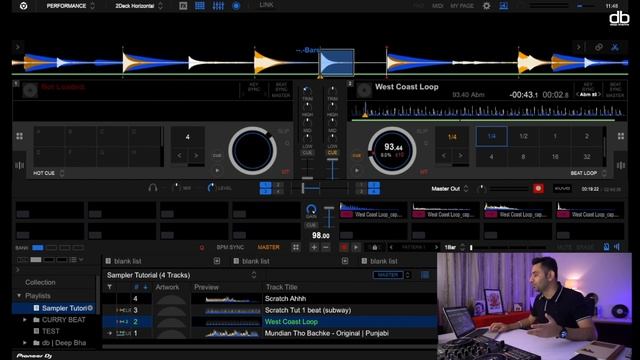
Task: Click the rekordbox logo icon in the top bar
Action: 24,6
